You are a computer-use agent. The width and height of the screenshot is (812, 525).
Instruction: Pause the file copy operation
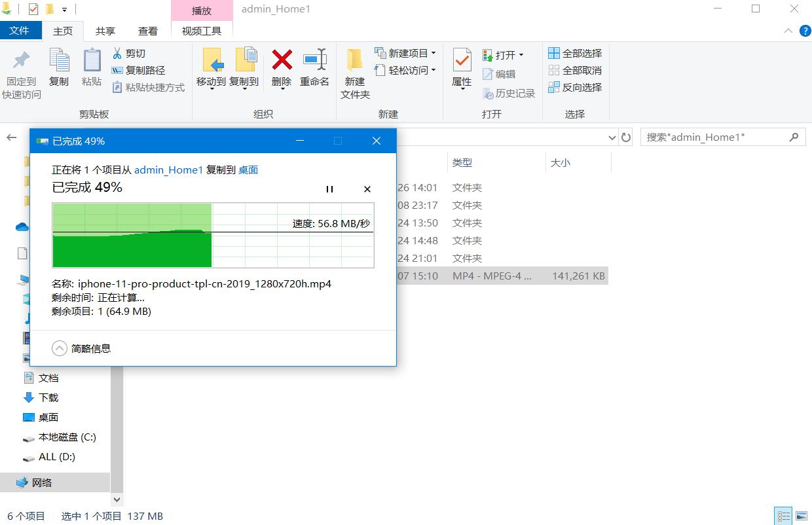click(329, 189)
